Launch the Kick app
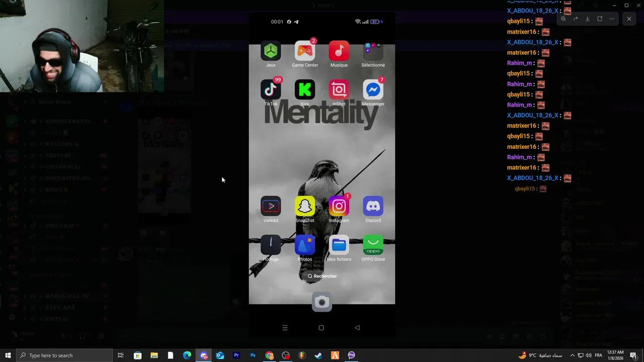 (x=305, y=89)
